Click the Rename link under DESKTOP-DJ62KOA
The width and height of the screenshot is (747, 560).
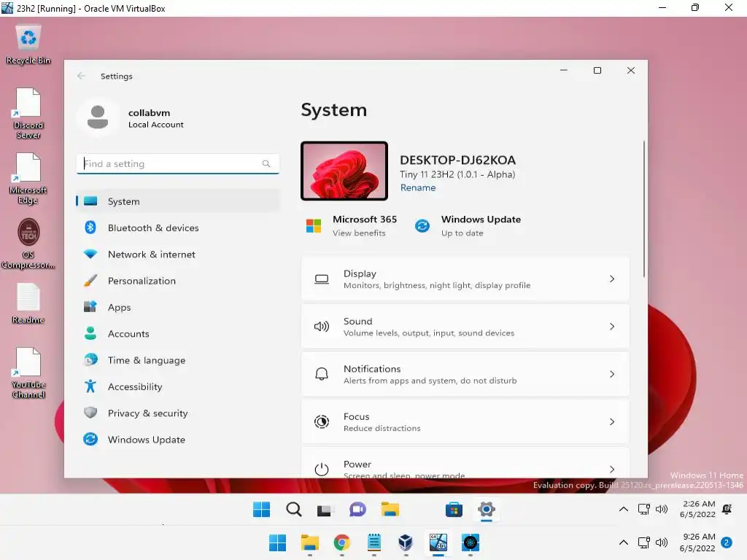click(418, 187)
